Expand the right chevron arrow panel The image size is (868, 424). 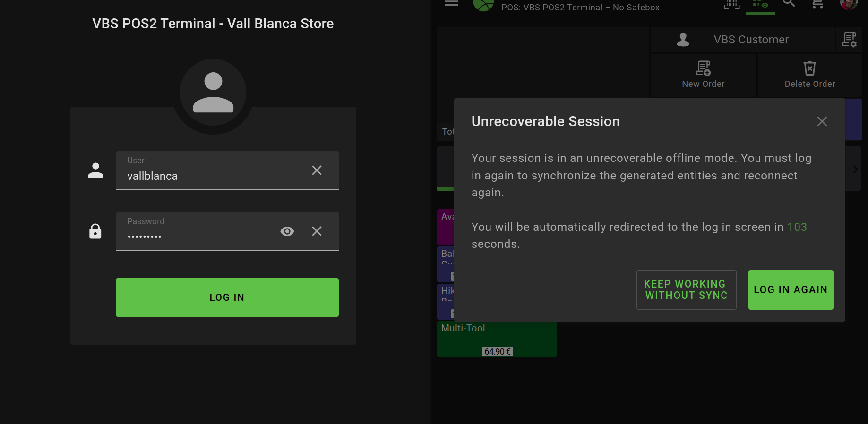tap(855, 169)
